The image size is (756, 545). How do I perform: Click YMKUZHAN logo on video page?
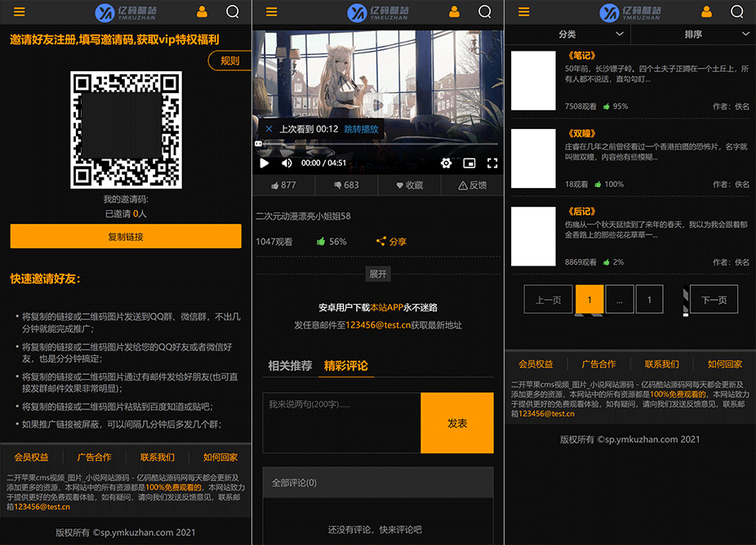click(378, 12)
